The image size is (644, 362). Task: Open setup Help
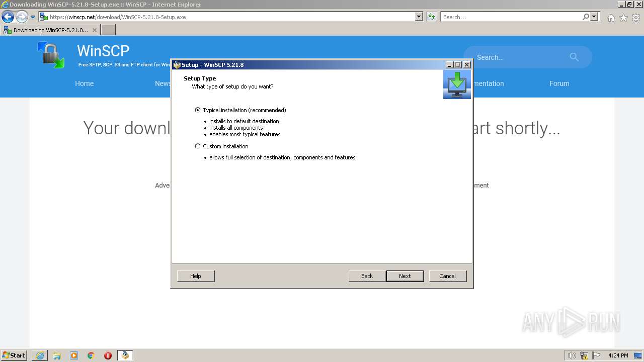196,276
